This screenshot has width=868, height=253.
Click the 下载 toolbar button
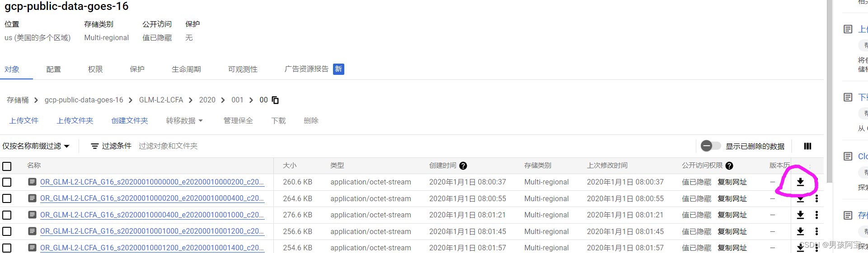278,121
